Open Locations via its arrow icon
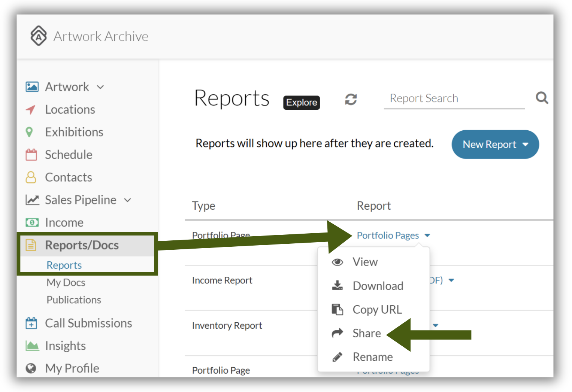Image resolution: width=572 pixels, height=392 pixels. tap(31, 110)
